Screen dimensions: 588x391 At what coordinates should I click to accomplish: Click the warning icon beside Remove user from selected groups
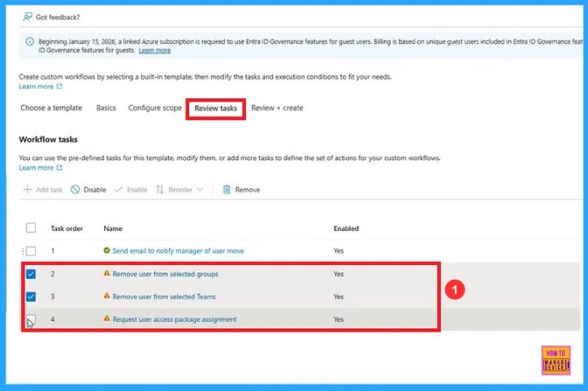coord(107,273)
